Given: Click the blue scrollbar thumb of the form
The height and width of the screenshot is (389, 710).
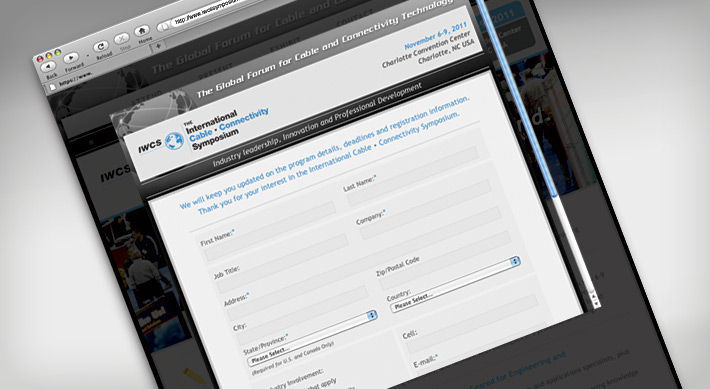Looking at the screenshot, I should click(517, 97).
